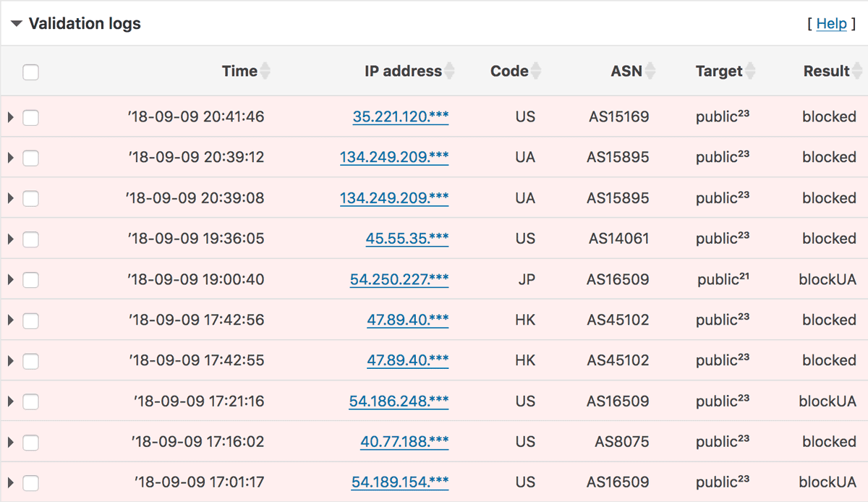Image resolution: width=868 pixels, height=502 pixels.
Task: Tick the select-all checkbox in the header
Action: (30, 72)
